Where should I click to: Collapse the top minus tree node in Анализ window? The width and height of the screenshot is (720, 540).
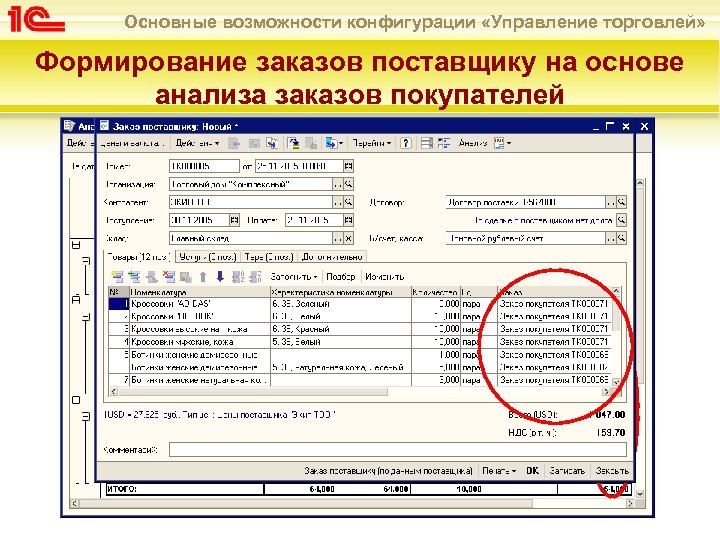(77, 245)
